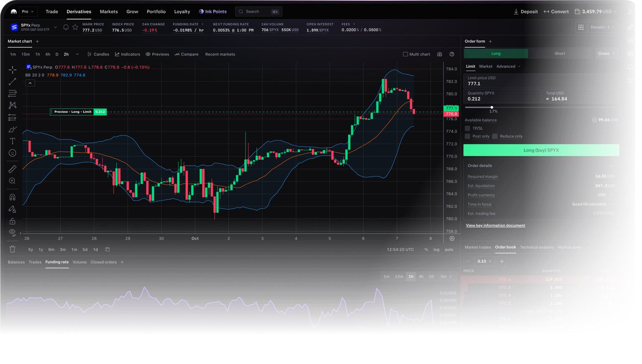Switch to the Funding rate tab
The image size is (642, 364).
(x=57, y=262)
